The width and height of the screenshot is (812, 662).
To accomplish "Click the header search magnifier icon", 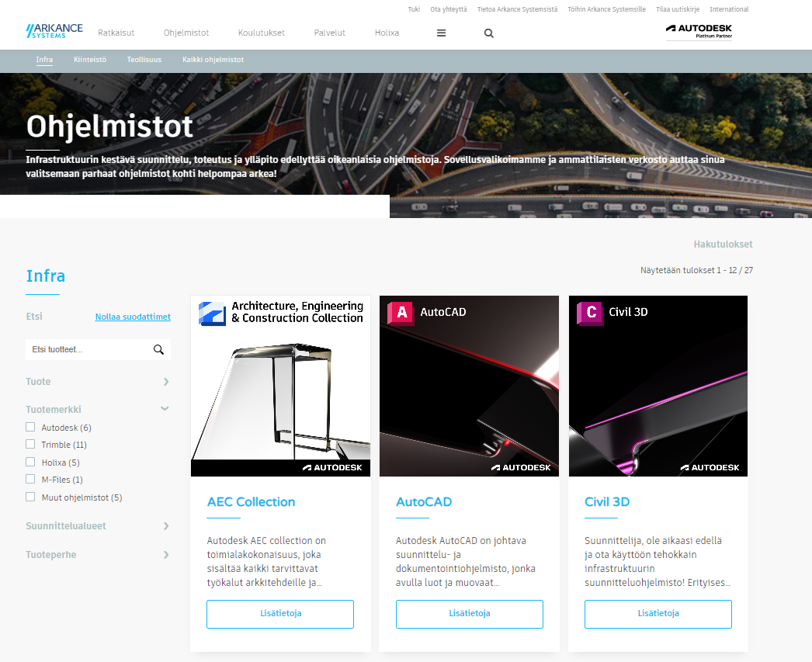I will tap(488, 33).
